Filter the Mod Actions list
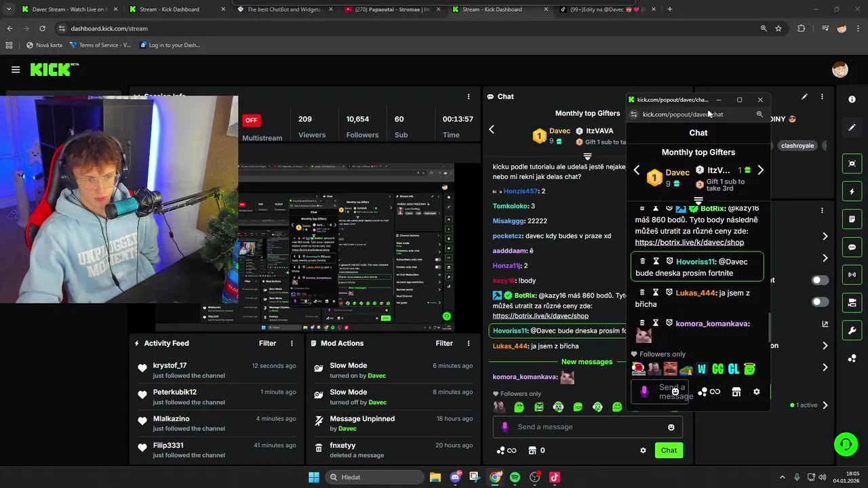 [x=444, y=344]
